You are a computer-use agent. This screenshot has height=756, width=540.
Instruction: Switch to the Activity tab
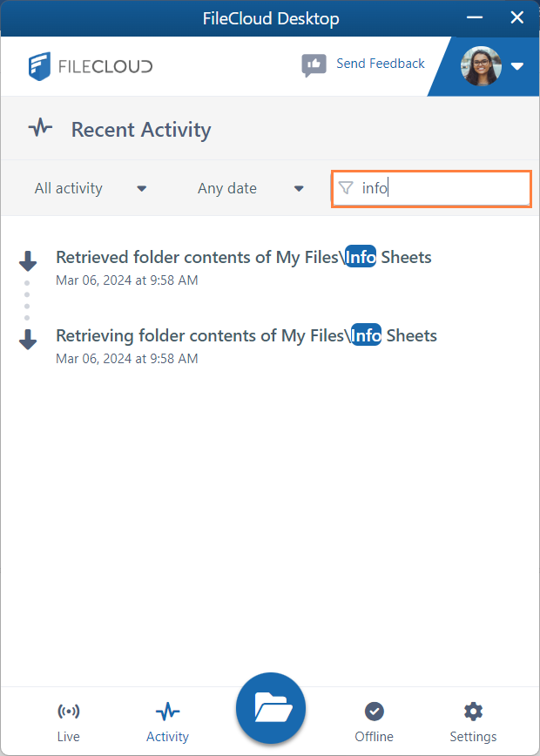(x=167, y=721)
